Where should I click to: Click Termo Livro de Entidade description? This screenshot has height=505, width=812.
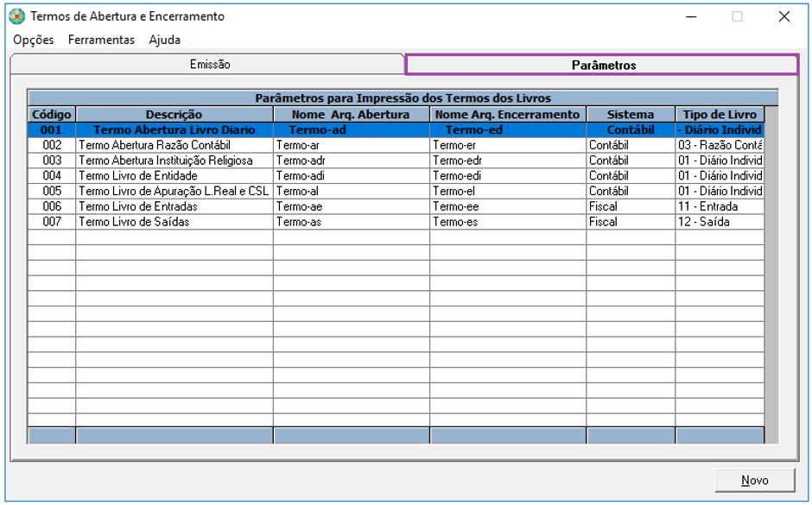tap(138, 176)
